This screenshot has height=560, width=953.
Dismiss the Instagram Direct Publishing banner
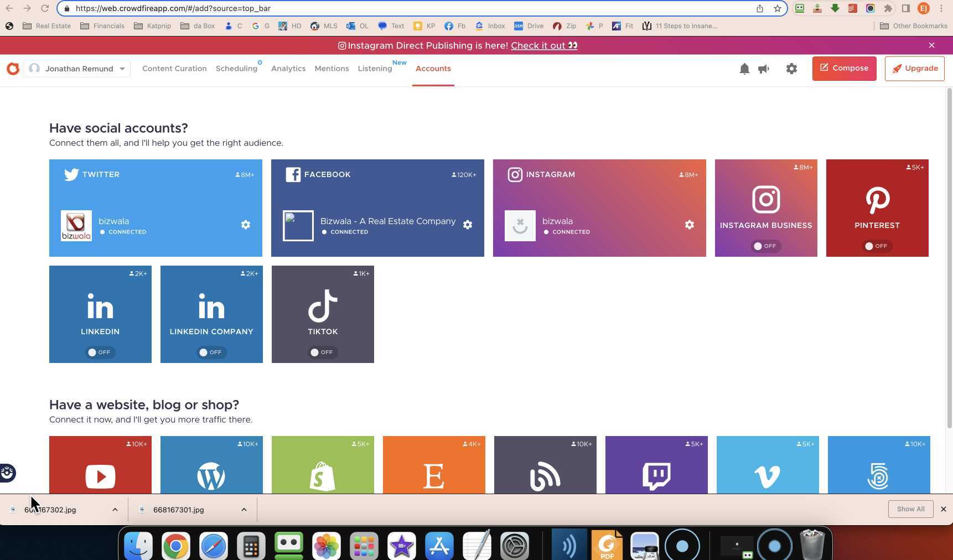(932, 45)
